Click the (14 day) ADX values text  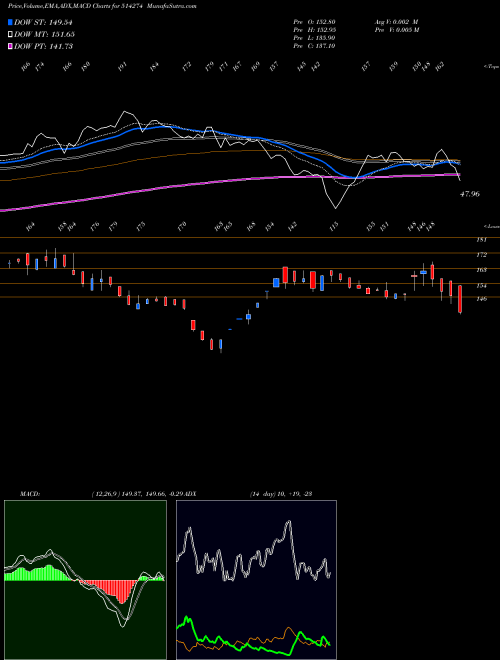[281, 494]
